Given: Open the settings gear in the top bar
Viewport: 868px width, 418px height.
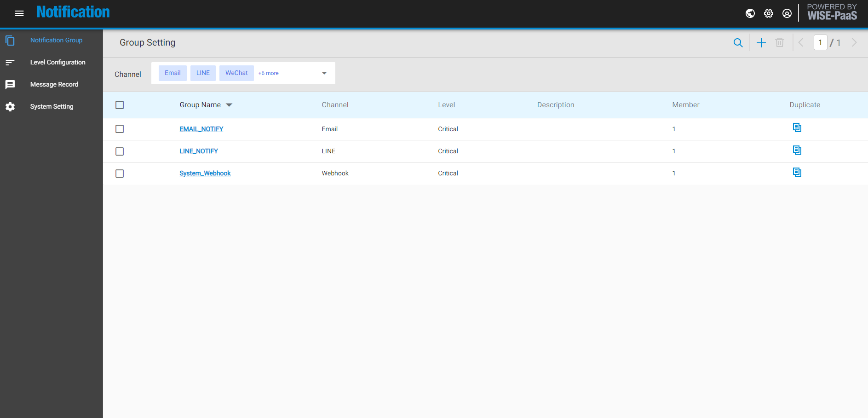Looking at the screenshot, I should point(768,13).
